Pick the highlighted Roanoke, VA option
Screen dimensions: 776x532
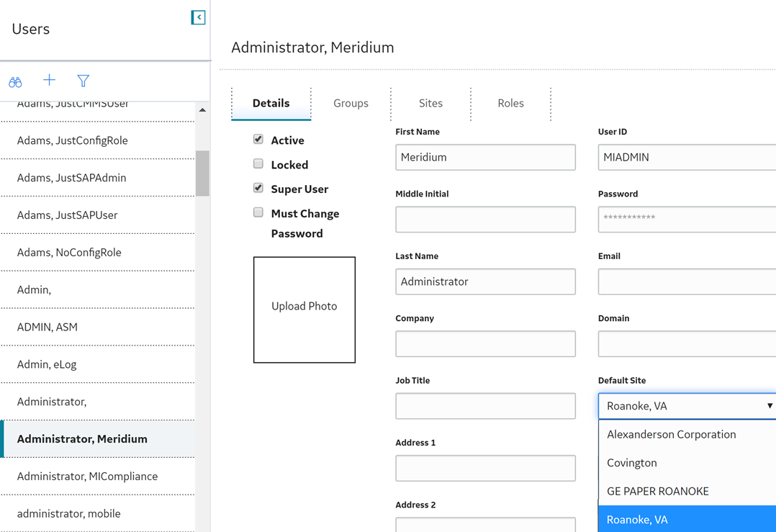pyautogui.click(x=687, y=519)
